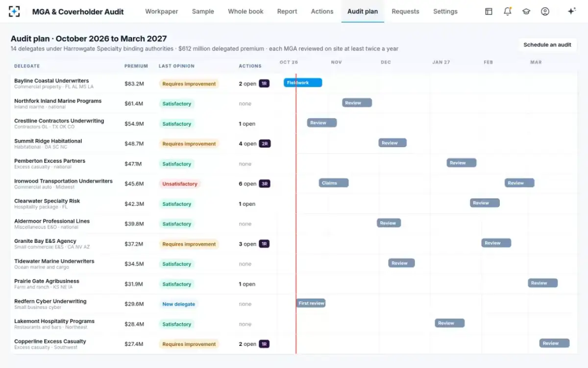
Task: Switch to the Sample tab
Action: 203,11
